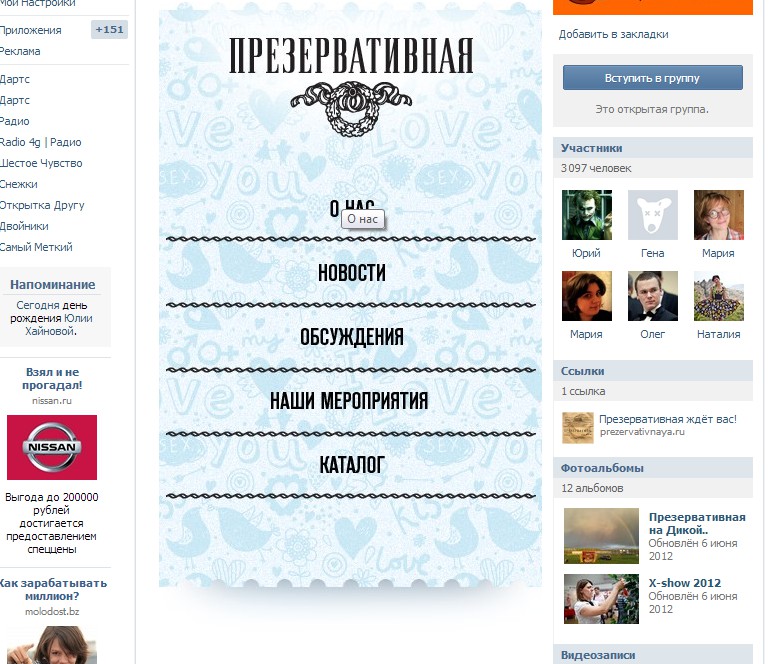Viewport: 778px width, 664px height.
Task: Open Олег's profile photo
Action: [x=652, y=296]
